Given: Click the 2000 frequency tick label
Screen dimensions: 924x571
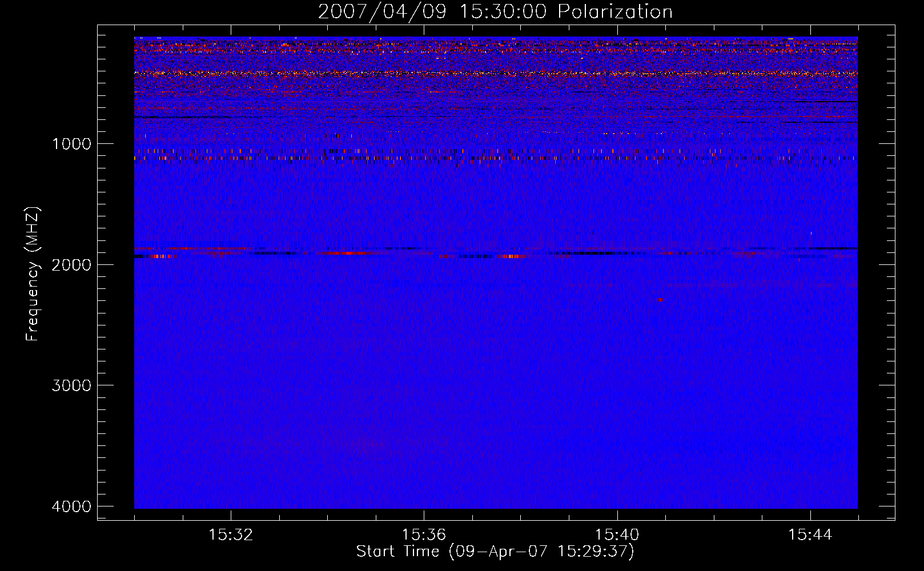Looking at the screenshot, I should pyautogui.click(x=71, y=264).
